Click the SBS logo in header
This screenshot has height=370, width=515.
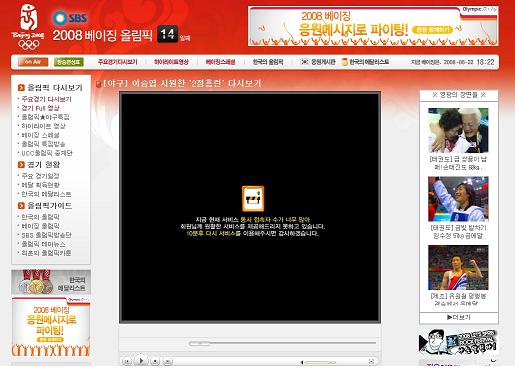point(70,18)
